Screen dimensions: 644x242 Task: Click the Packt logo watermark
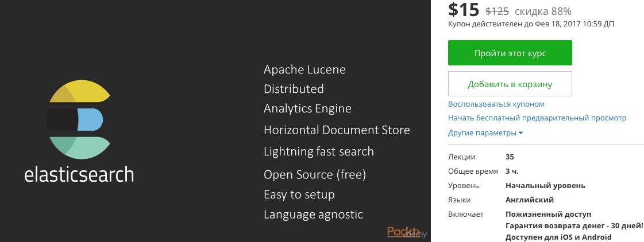(404, 231)
